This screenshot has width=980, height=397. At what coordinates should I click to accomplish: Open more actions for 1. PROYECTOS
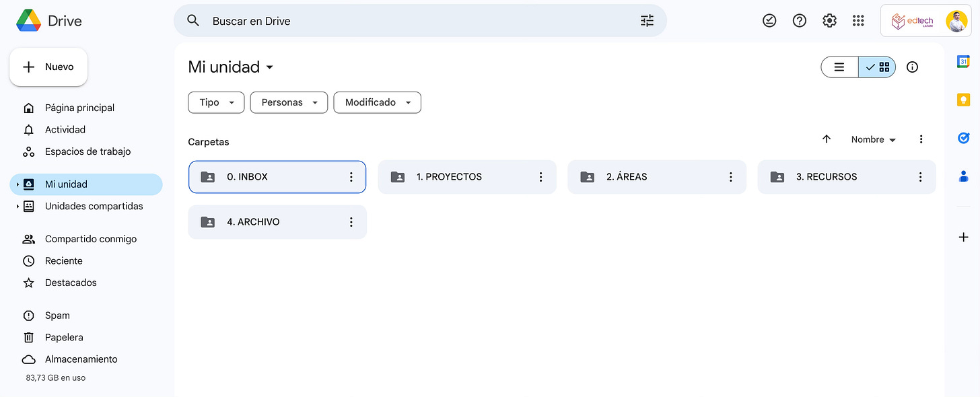(540, 177)
